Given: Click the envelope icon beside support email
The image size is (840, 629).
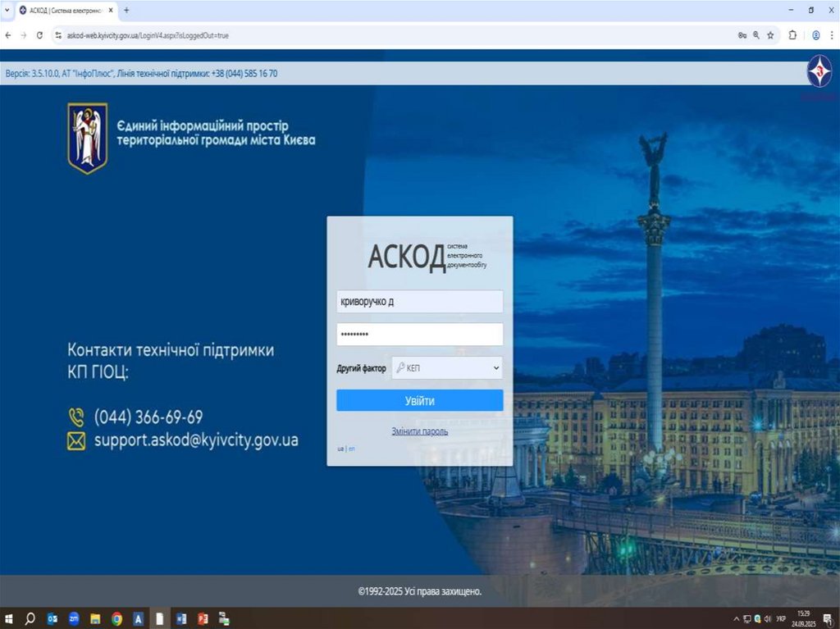Looking at the screenshot, I should click(76, 441).
